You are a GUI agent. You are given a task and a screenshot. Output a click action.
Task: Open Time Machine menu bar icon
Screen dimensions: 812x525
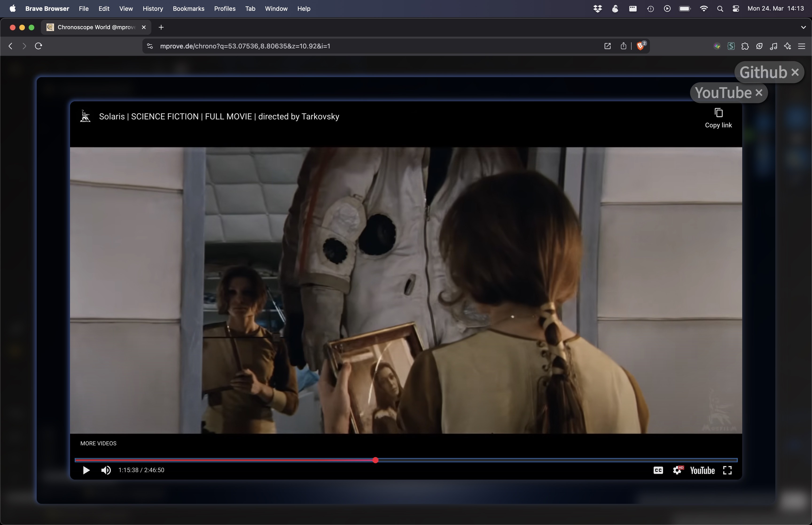(x=650, y=8)
